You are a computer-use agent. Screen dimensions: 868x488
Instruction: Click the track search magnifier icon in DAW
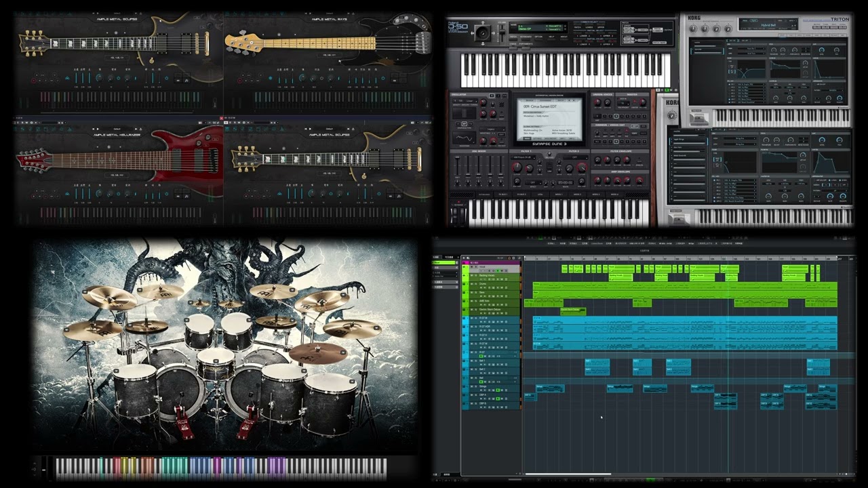pos(519,258)
